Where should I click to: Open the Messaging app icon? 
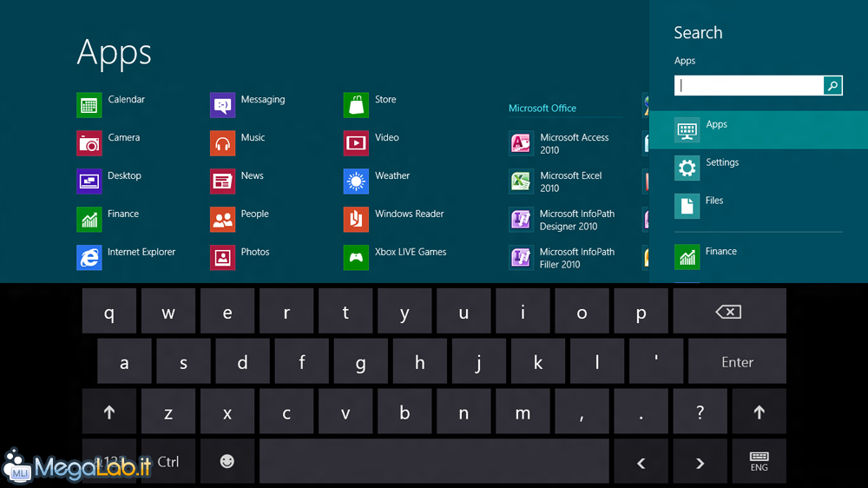222,105
